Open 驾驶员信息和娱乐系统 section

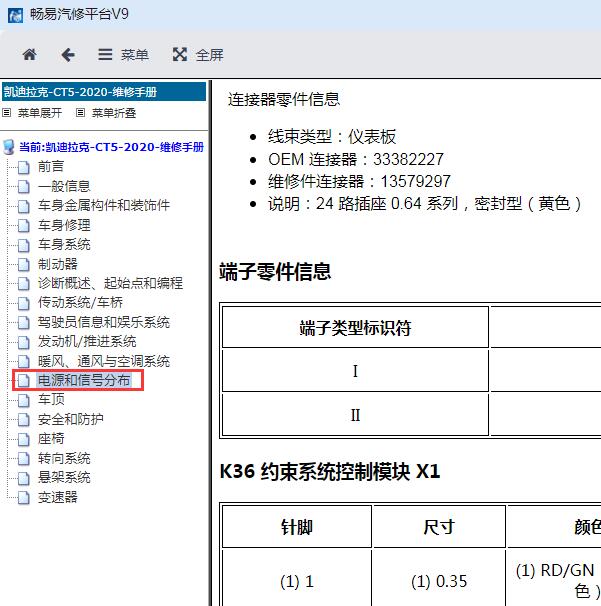(x=104, y=322)
